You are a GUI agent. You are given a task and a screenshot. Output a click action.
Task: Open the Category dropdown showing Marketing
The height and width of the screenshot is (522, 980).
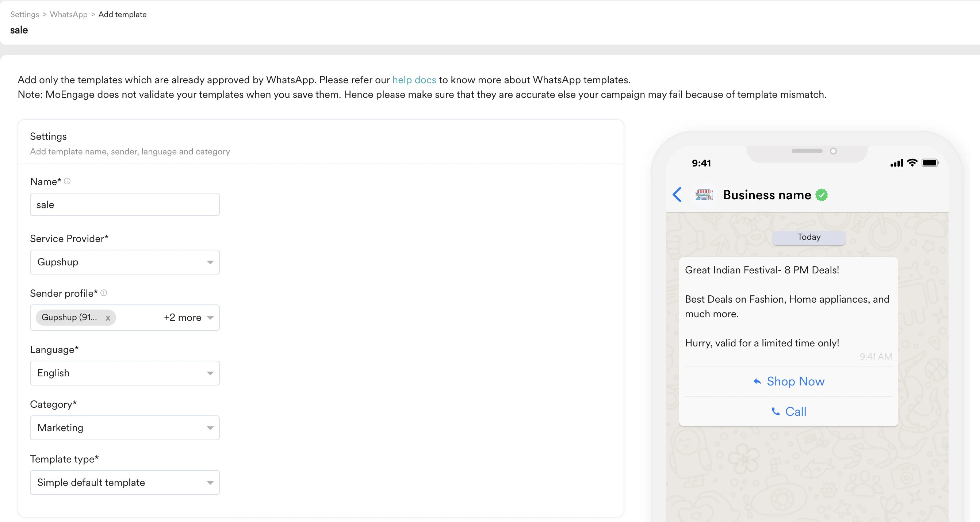pyautogui.click(x=125, y=428)
